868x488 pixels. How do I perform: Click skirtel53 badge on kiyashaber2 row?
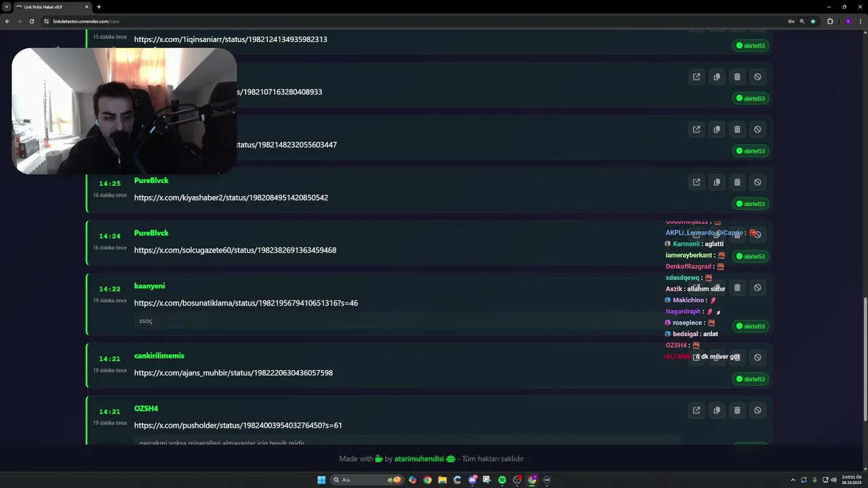pos(751,204)
